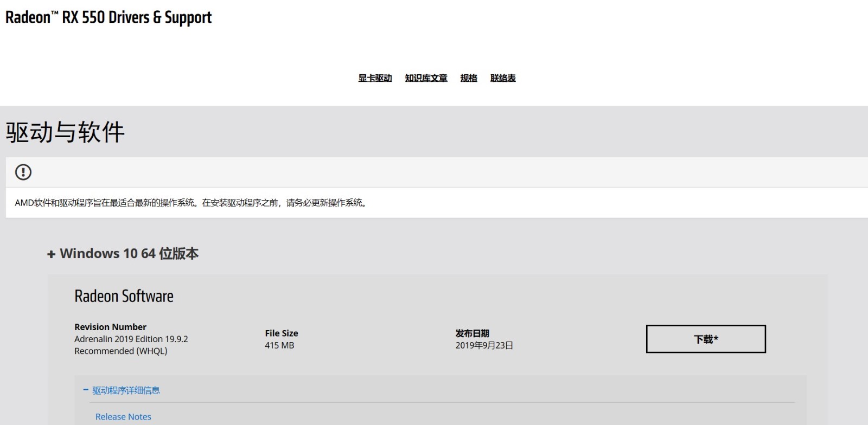Select the 驱动与软件 heading
The image size is (868, 425).
tap(65, 132)
